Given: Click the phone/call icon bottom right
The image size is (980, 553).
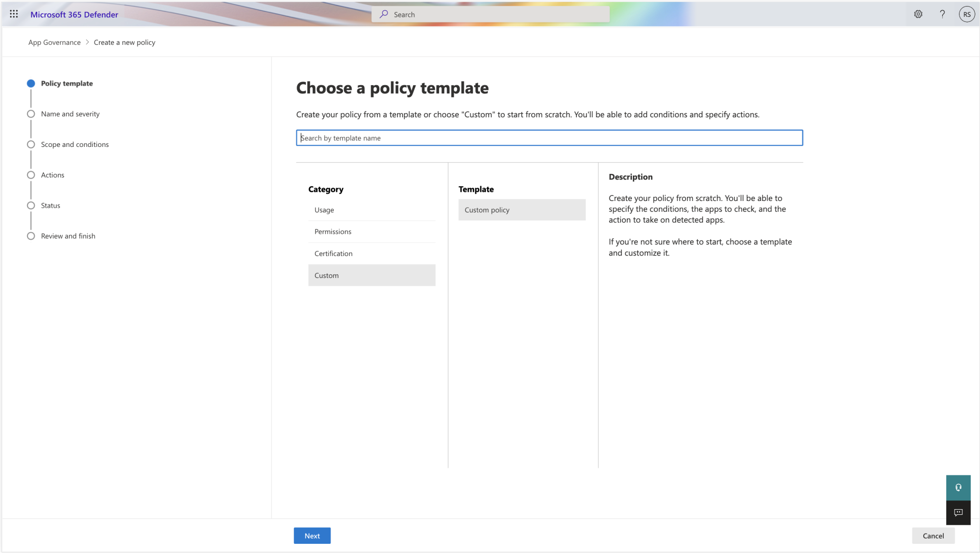Looking at the screenshot, I should [x=959, y=487].
